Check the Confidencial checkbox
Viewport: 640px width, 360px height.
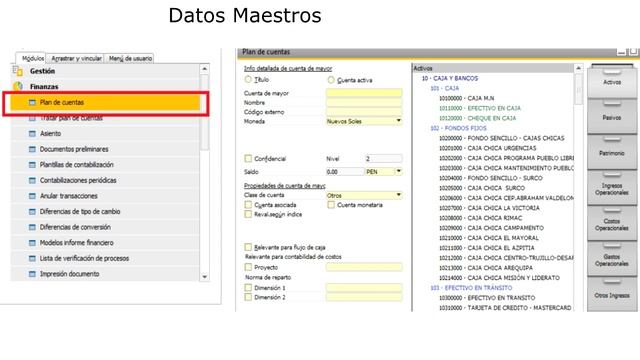(248, 158)
